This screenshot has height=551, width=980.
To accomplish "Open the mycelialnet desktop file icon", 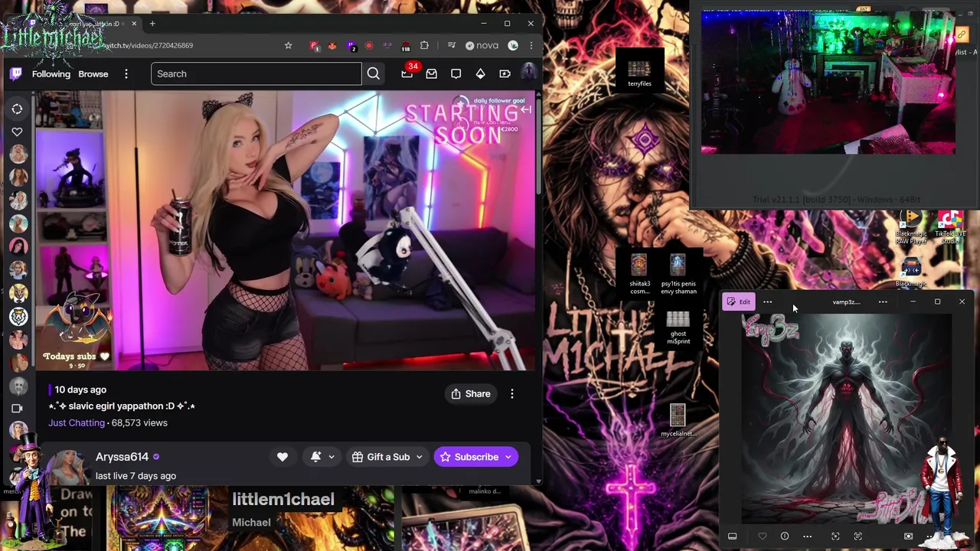I will [678, 421].
